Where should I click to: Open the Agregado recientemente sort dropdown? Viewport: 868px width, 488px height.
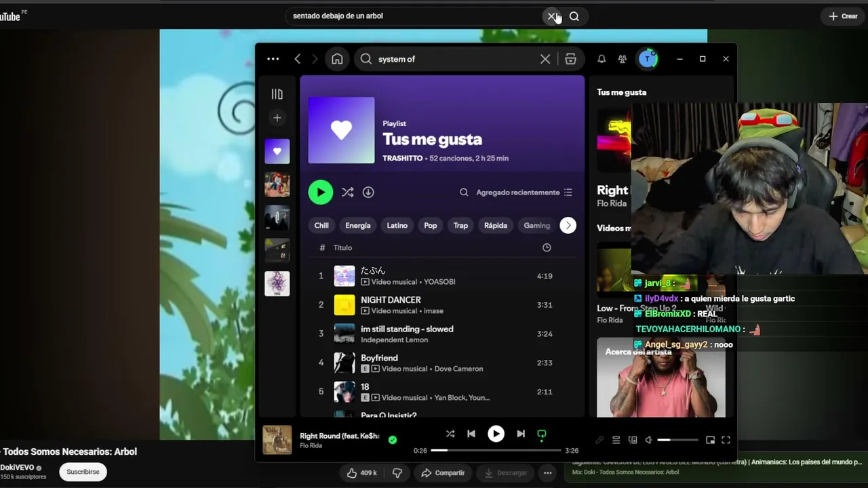524,192
